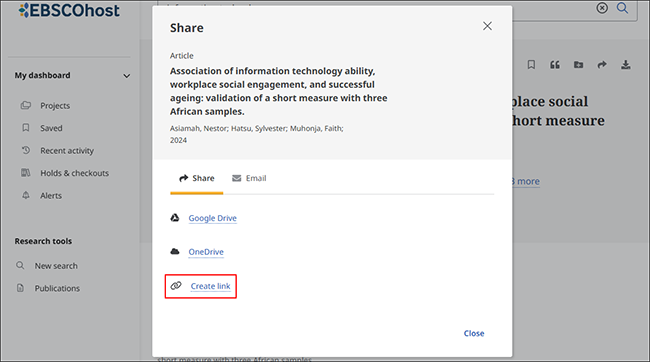Click the download icon in the article toolbar
The image size is (650, 362).
click(626, 65)
